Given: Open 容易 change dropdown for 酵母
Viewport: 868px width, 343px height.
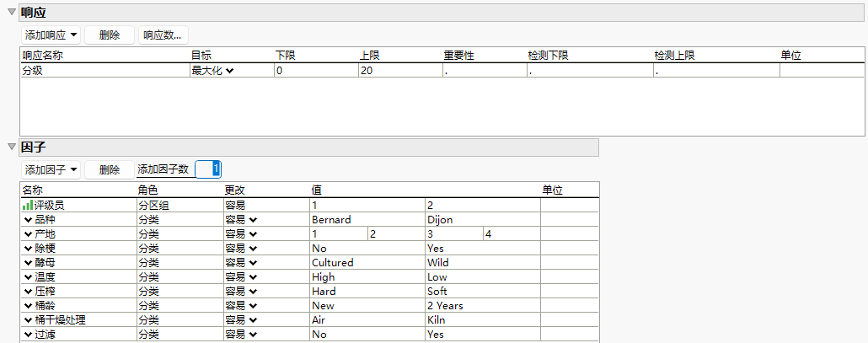Looking at the screenshot, I should (241, 263).
